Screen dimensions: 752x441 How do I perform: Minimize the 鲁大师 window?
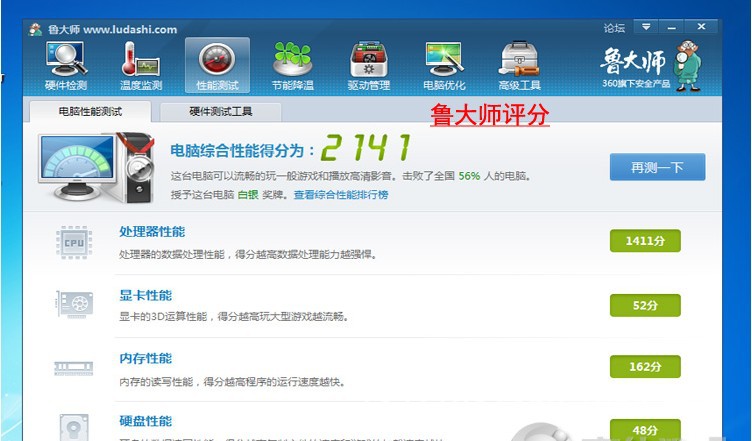pyautogui.click(x=671, y=27)
